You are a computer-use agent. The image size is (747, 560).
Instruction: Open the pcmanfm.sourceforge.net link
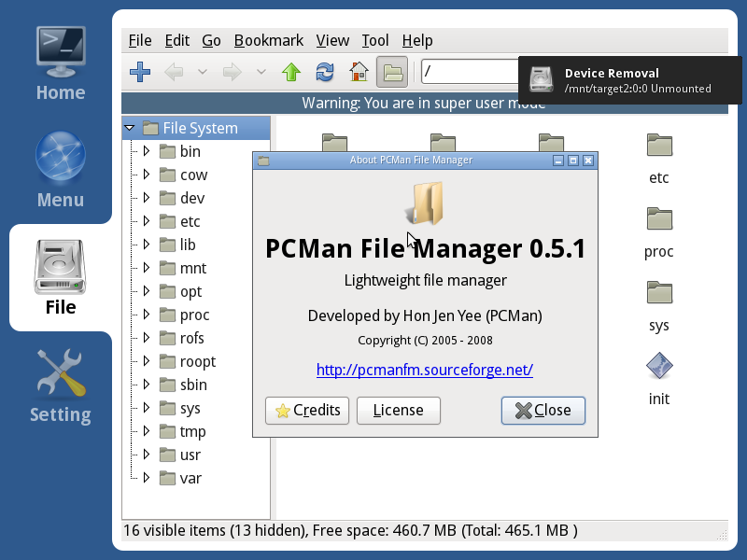(x=425, y=370)
